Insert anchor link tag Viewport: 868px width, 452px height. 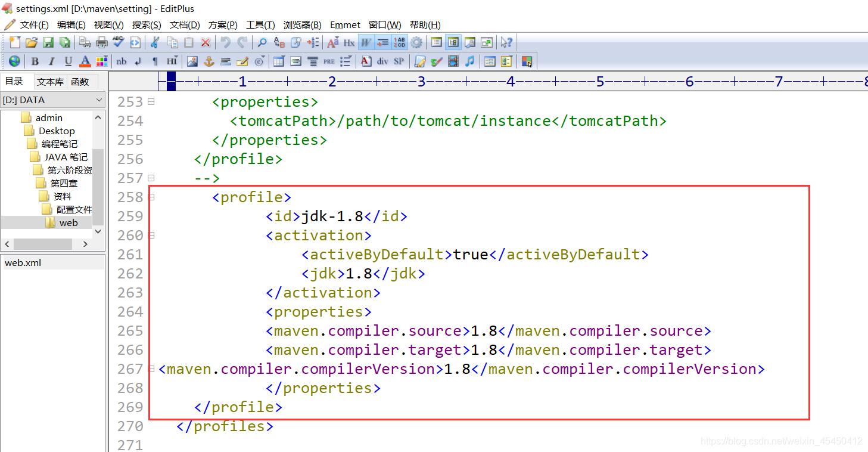tap(209, 61)
